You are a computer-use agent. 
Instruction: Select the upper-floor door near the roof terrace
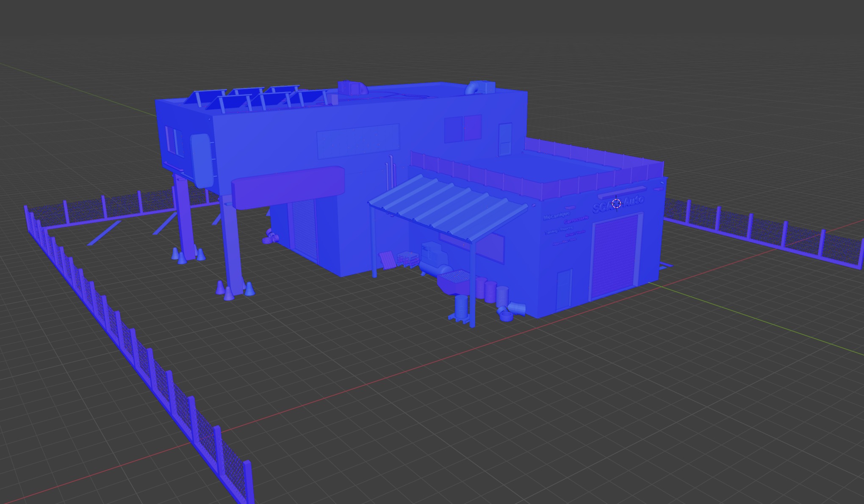(x=505, y=139)
